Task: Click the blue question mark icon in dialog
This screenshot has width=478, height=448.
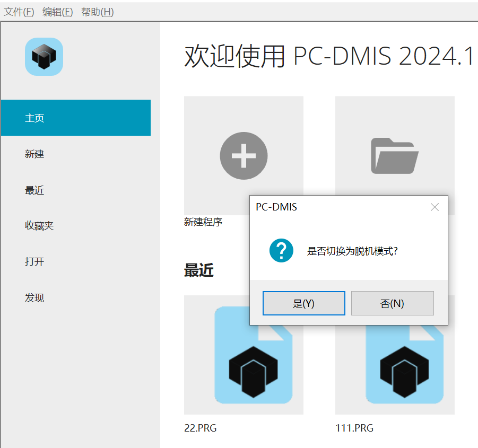Action: (281, 250)
